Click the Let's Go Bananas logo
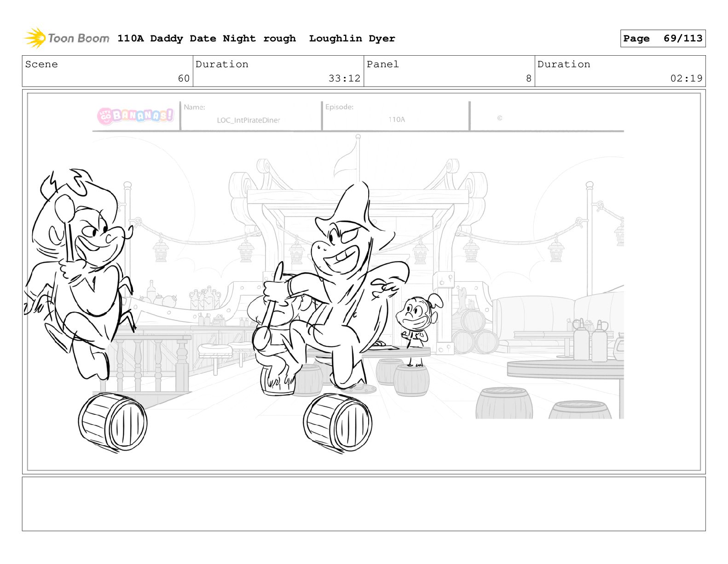This screenshot has height=564, width=728. click(x=135, y=115)
